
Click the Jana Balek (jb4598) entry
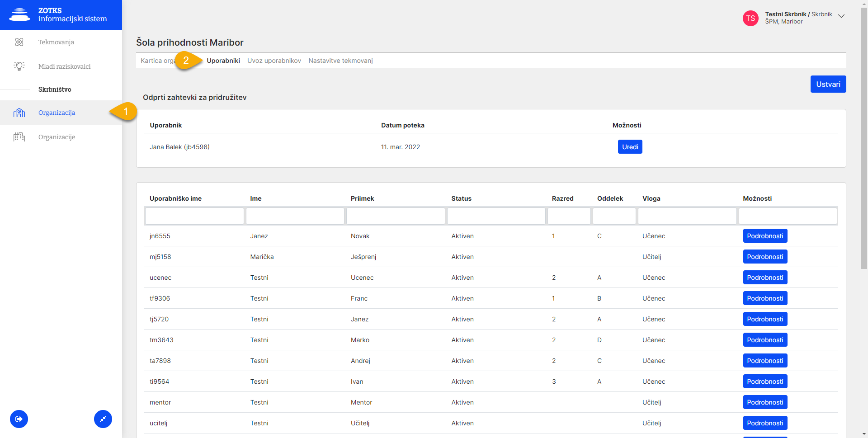(179, 147)
